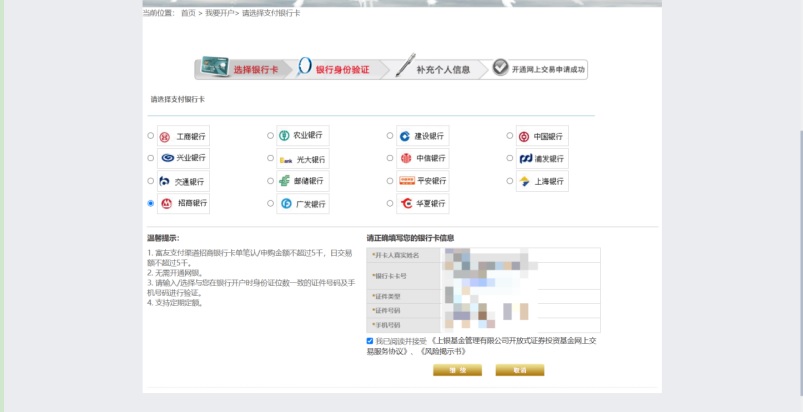Select the 光大银行 radio button
The height and width of the screenshot is (412, 803).
270,158
